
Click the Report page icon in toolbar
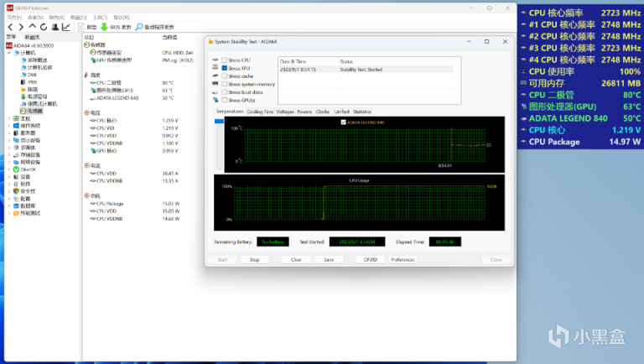tap(80, 27)
